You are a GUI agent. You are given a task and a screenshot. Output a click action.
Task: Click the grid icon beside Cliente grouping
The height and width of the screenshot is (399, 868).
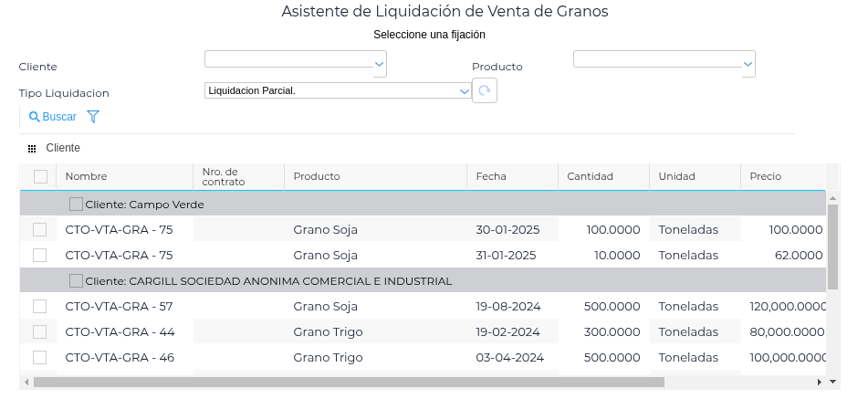click(32, 148)
